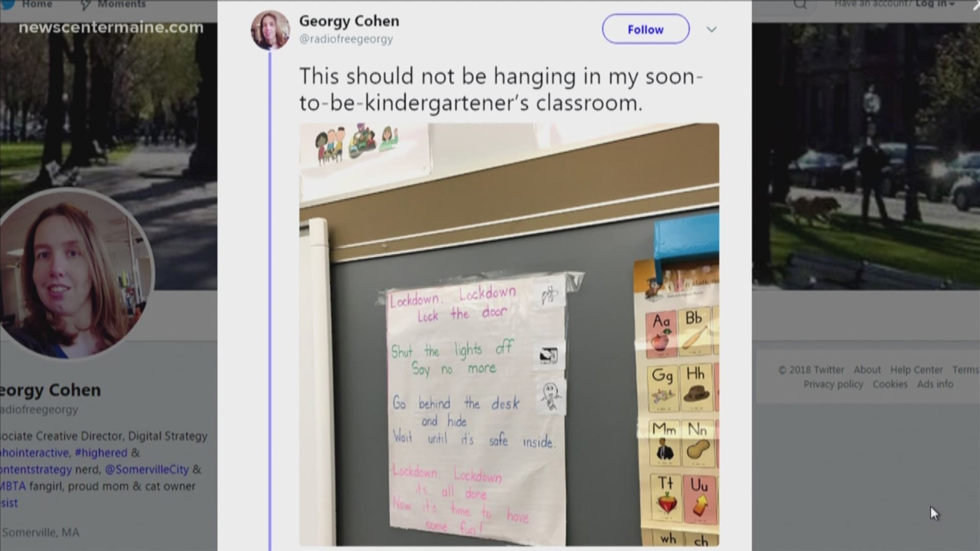Image resolution: width=980 pixels, height=551 pixels.
Task: Visit the Help Center link
Action: pyautogui.click(x=916, y=369)
